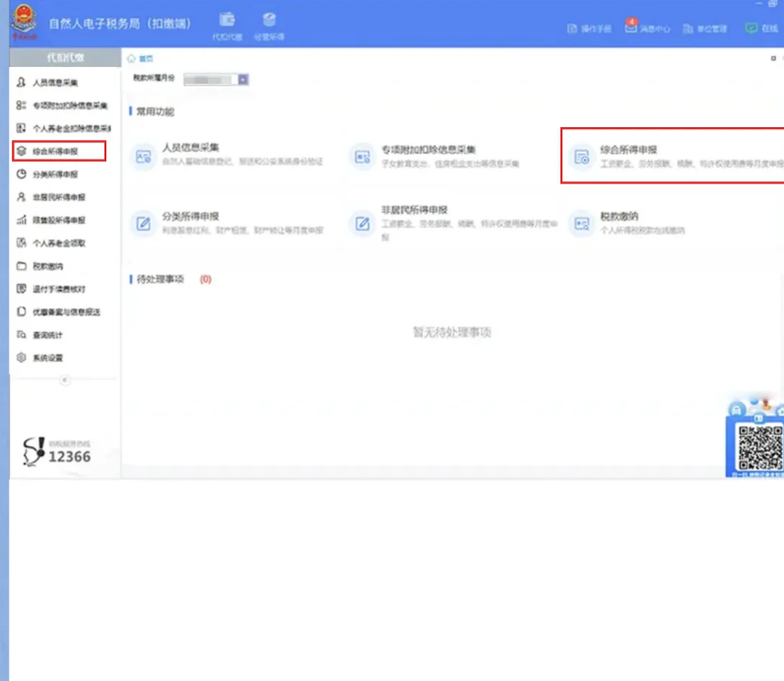This screenshot has height=681, width=784.
Task: Click the small square icon beside breadcrumb bar
Action: tap(773, 58)
